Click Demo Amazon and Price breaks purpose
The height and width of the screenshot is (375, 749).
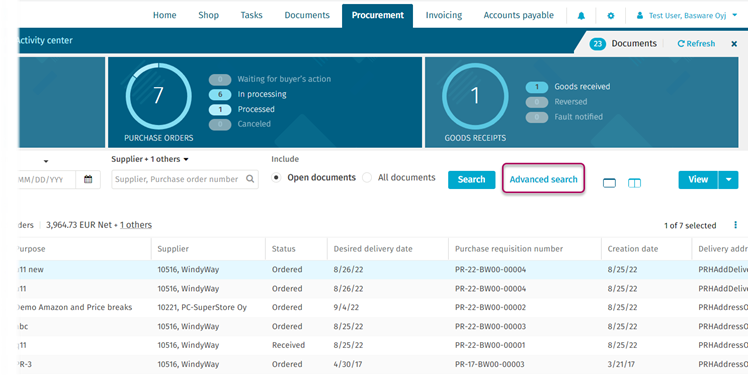pyautogui.click(x=74, y=308)
